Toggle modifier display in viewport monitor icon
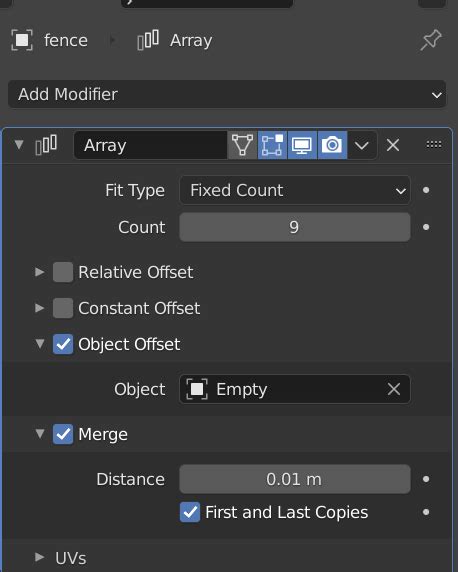Screen dimensions: 458x572 click(x=302, y=145)
